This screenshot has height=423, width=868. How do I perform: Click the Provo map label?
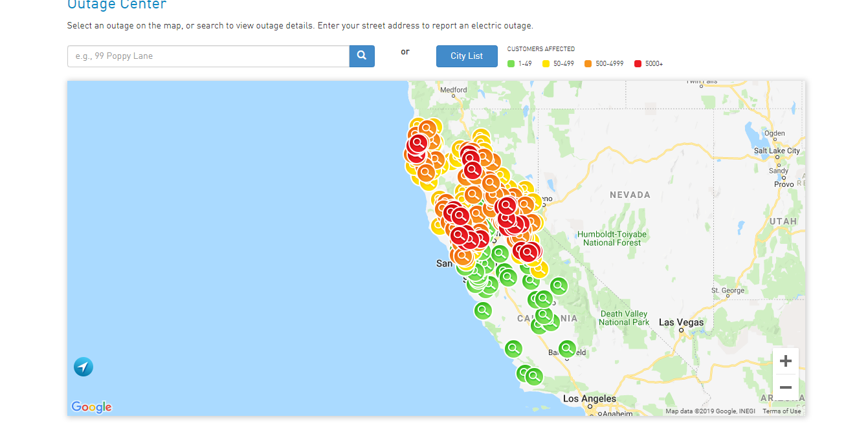(x=783, y=184)
